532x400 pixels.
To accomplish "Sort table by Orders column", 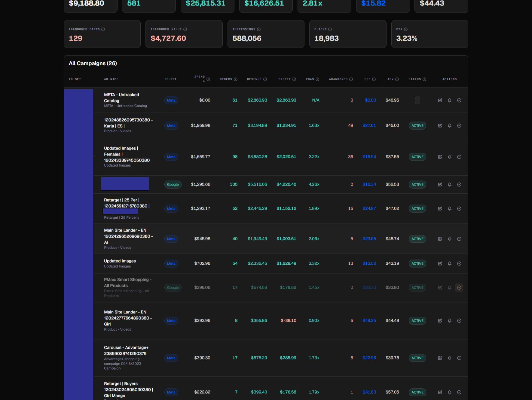I will (x=226, y=79).
